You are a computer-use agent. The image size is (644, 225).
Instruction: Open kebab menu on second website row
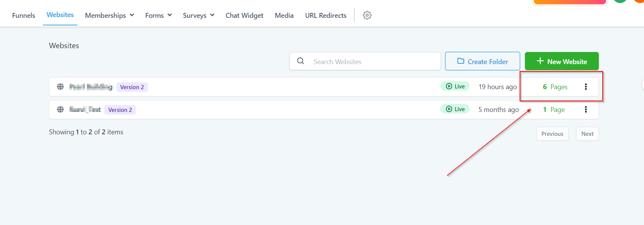(x=586, y=110)
